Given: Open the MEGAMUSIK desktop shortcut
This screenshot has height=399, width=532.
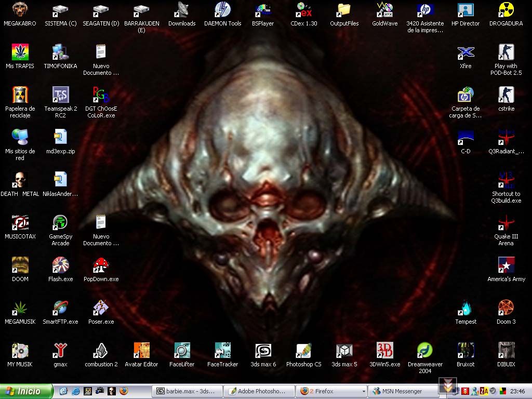Looking at the screenshot, I should (x=20, y=308).
